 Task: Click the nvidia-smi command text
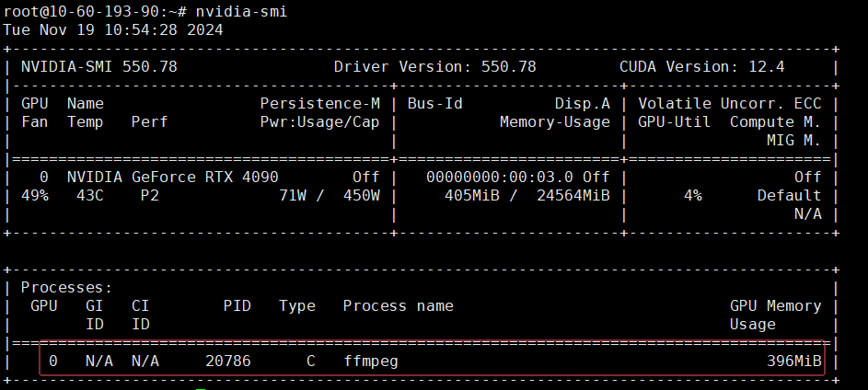tap(241, 12)
